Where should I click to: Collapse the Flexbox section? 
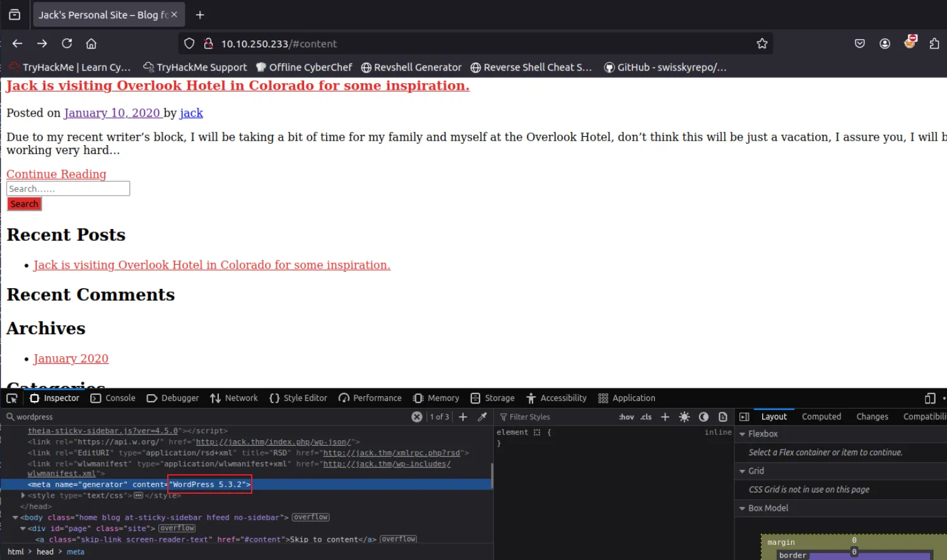tap(743, 434)
